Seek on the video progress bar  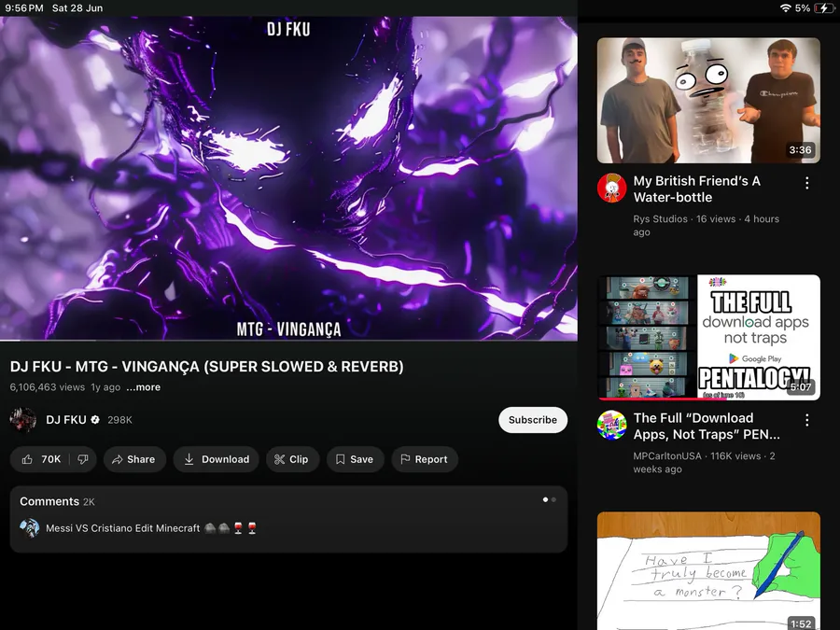[x=288, y=340]
